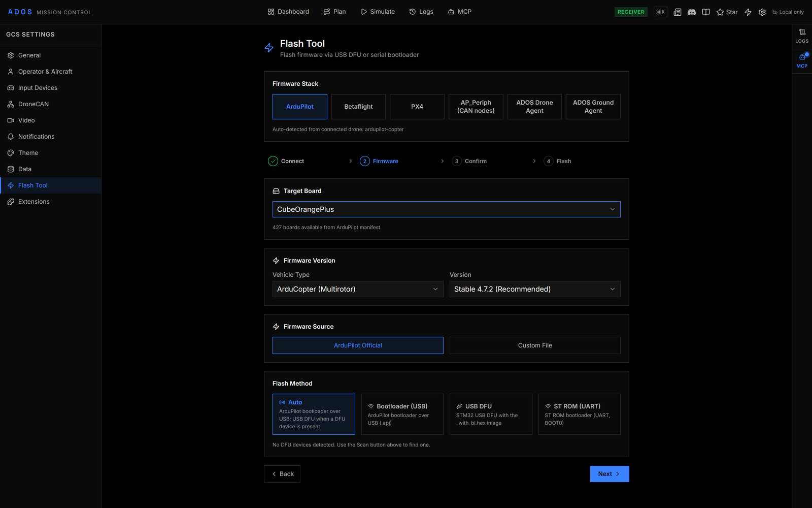Screen dimensions: 812x508
Task: Click the gear settings icon in header
Action: coord(762,12)
